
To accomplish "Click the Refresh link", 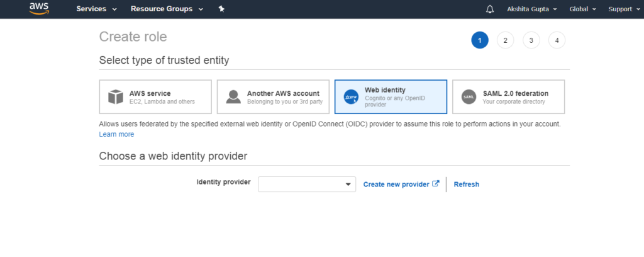I will (x=466, y=184).
